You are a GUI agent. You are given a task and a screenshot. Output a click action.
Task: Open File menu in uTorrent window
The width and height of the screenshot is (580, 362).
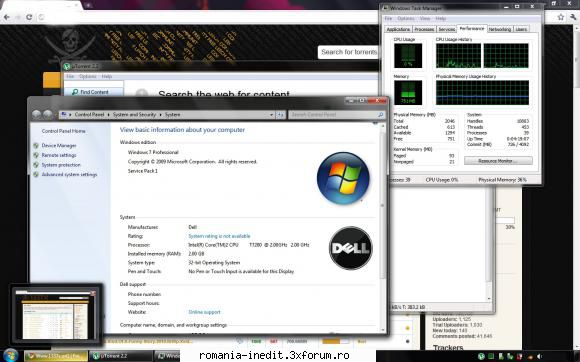pos(70,77)
